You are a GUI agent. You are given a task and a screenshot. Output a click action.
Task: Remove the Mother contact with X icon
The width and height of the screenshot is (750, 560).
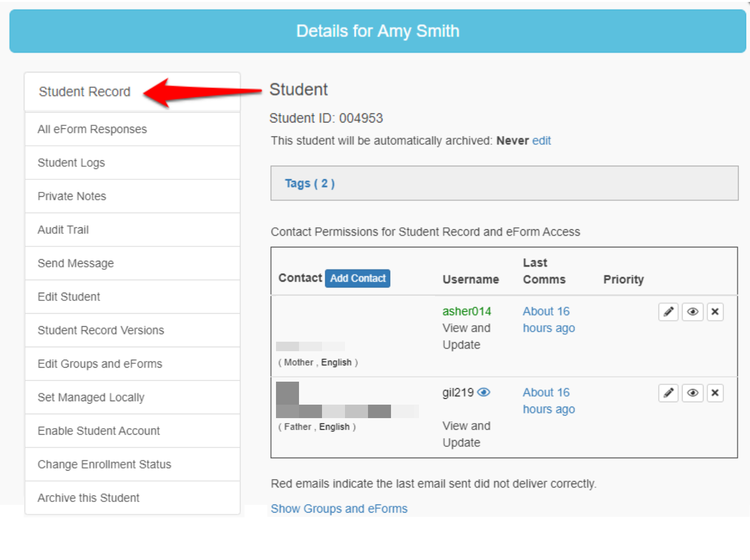pos(715,312)
